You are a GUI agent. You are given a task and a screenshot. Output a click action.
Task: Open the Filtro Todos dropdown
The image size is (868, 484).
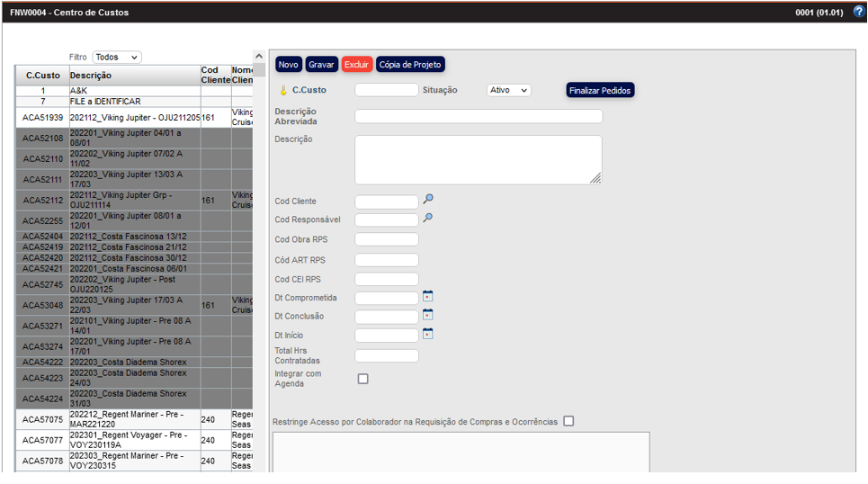click(x=117, y=57)
